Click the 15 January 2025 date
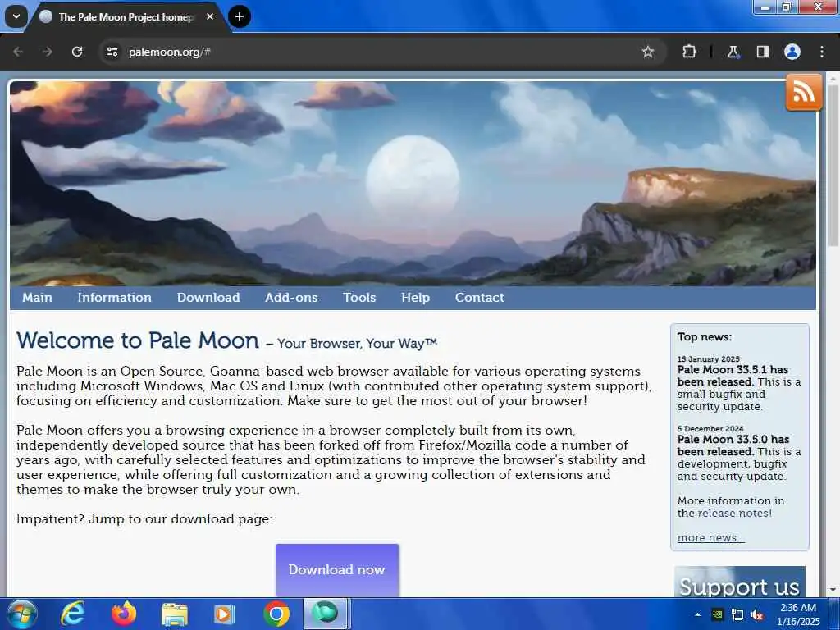Image resolution: width=840 pixels, height=630 pixels. [708, 359]
